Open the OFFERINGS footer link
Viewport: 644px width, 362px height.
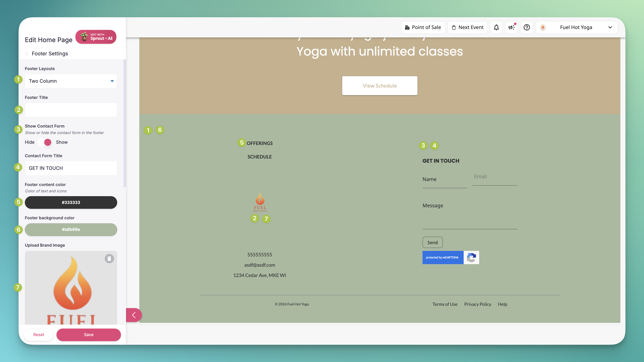click(x=259, y=143)
